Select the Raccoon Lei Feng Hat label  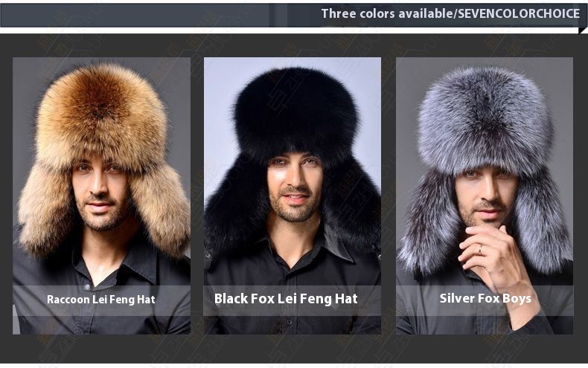click(101, 300)
